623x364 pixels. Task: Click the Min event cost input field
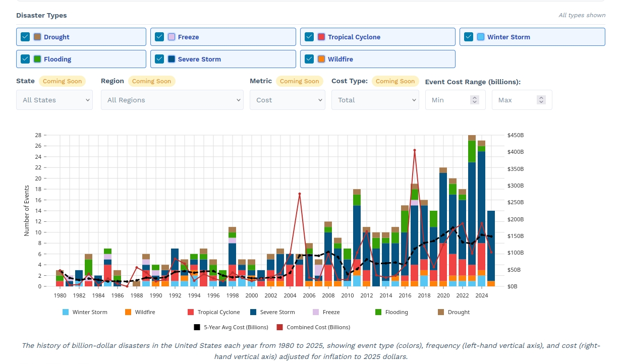449,100
